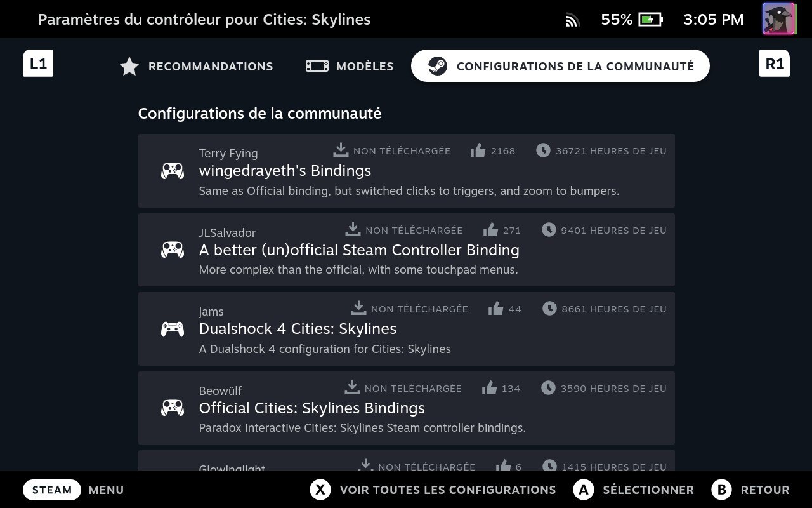Click the battery indicator icon
The height and width of the screenshot is (508, 812).
coord(650,20)
